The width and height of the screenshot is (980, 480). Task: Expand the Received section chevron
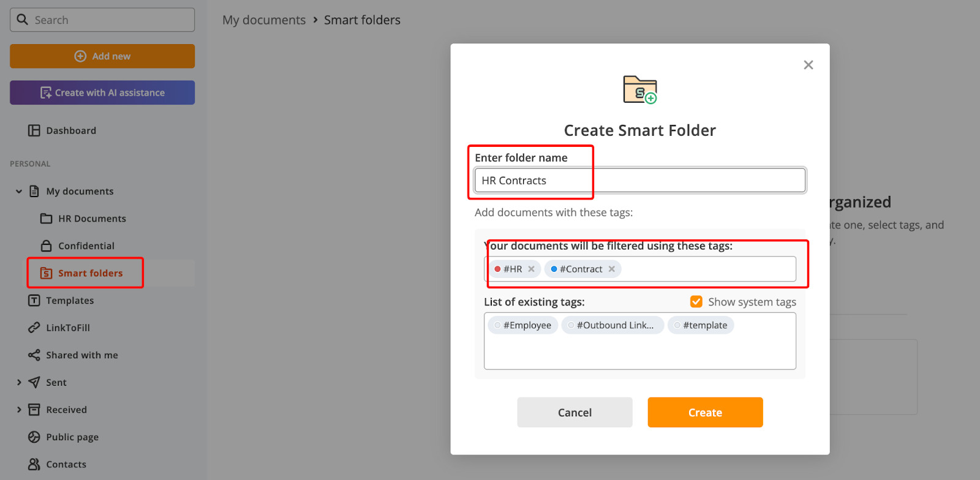pos(19,410)
